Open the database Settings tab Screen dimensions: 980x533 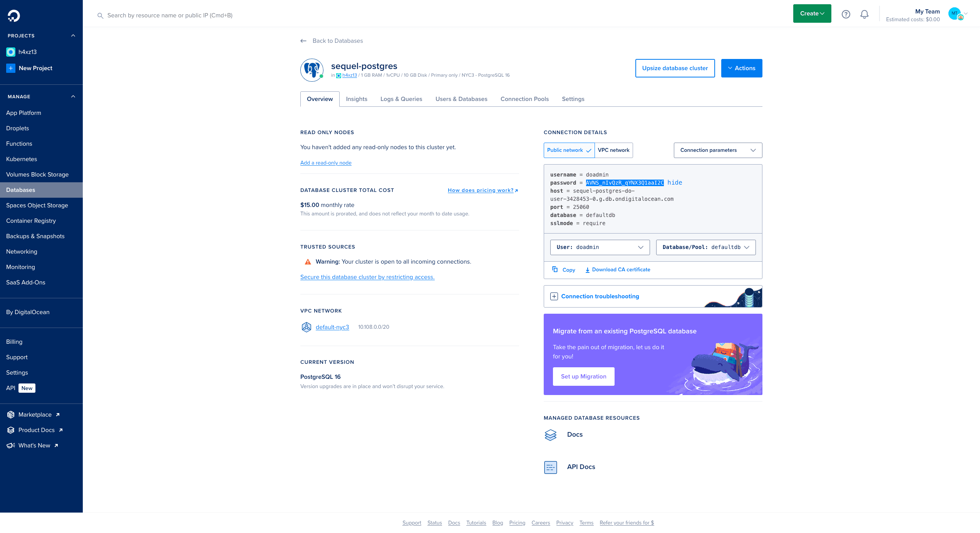click(x=573, y=99)
